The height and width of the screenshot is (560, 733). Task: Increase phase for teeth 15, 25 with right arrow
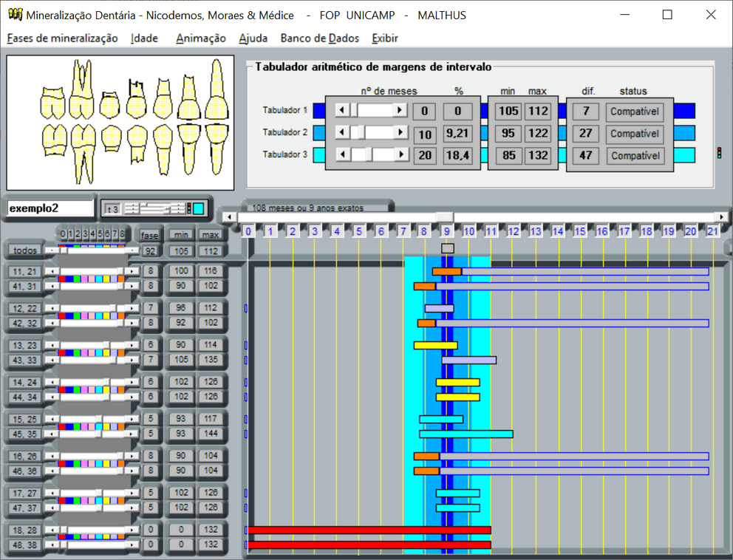pos(132,419)
